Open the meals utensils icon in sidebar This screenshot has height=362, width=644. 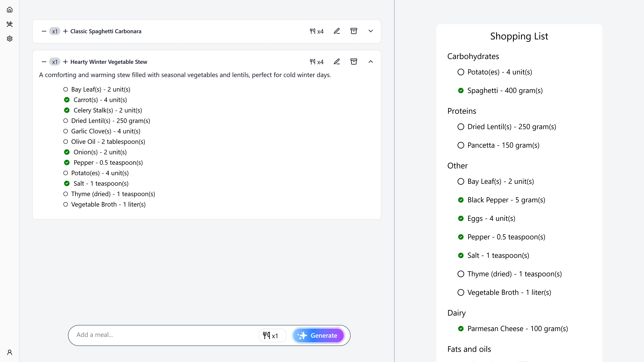click(10, 24)
